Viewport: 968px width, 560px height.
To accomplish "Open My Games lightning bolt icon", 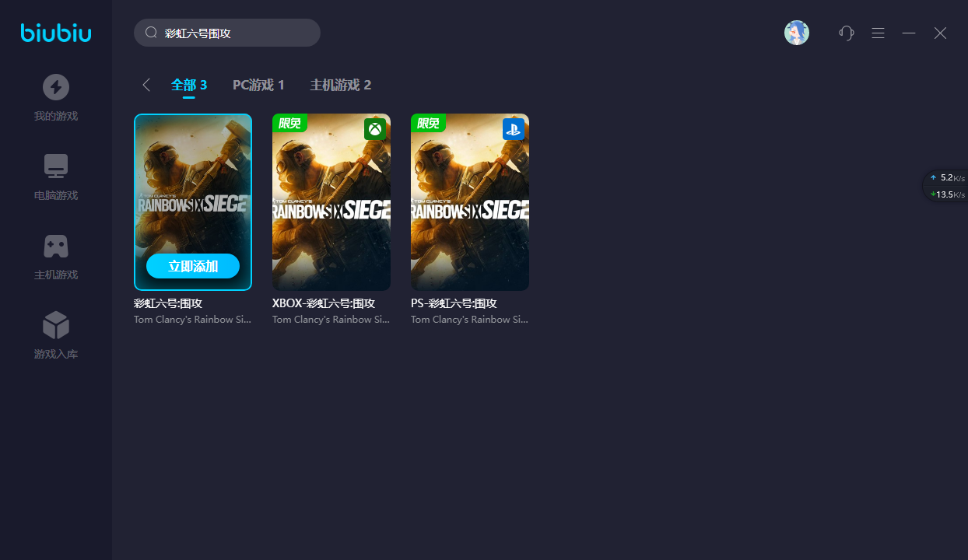I will pyautogui.click(x=55, y=87).
